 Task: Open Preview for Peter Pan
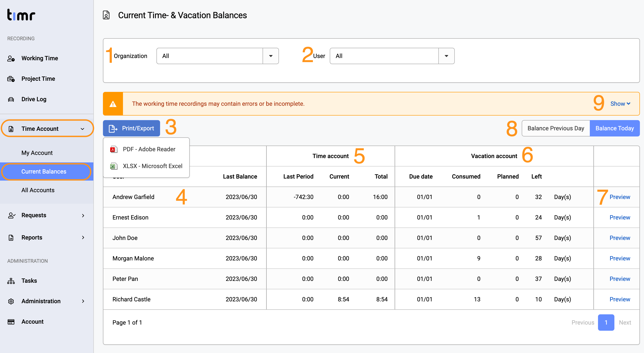point(620,279)
